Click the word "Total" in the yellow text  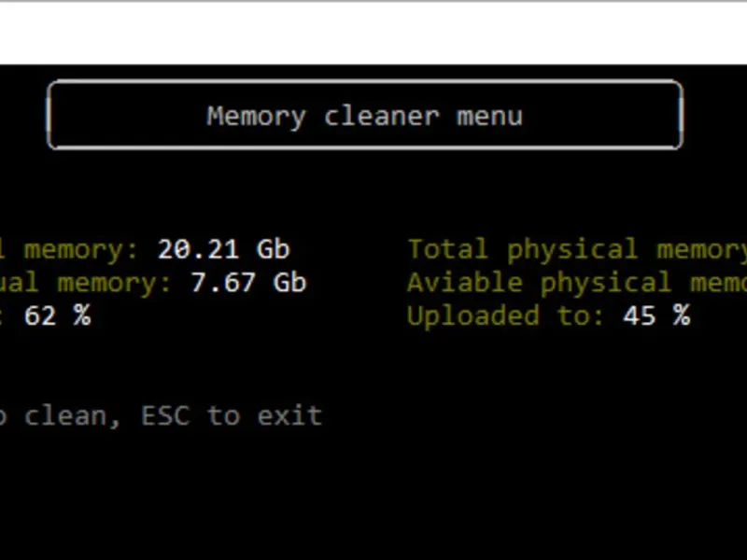point(448,249)
